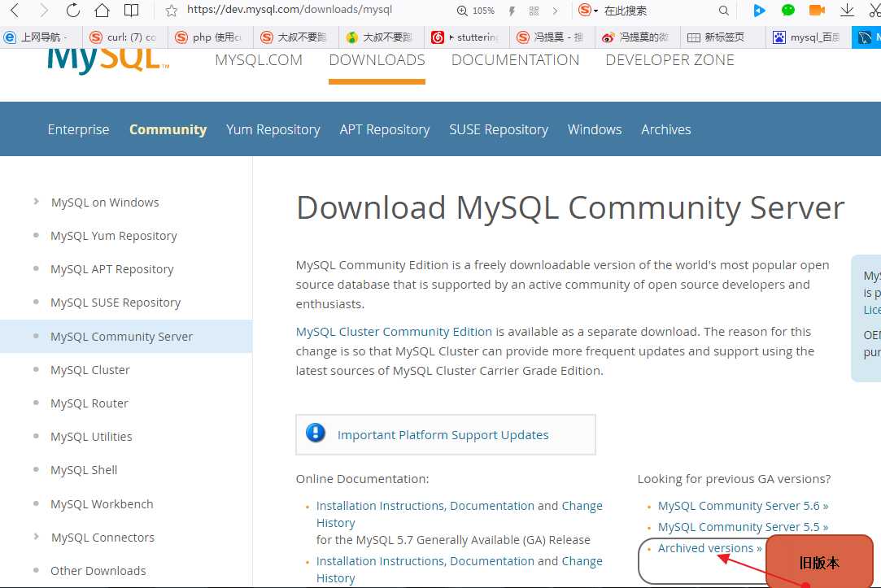Switch to the 新标签页 tab
This screenshot has height=588, width=881.
click(725, 37)
